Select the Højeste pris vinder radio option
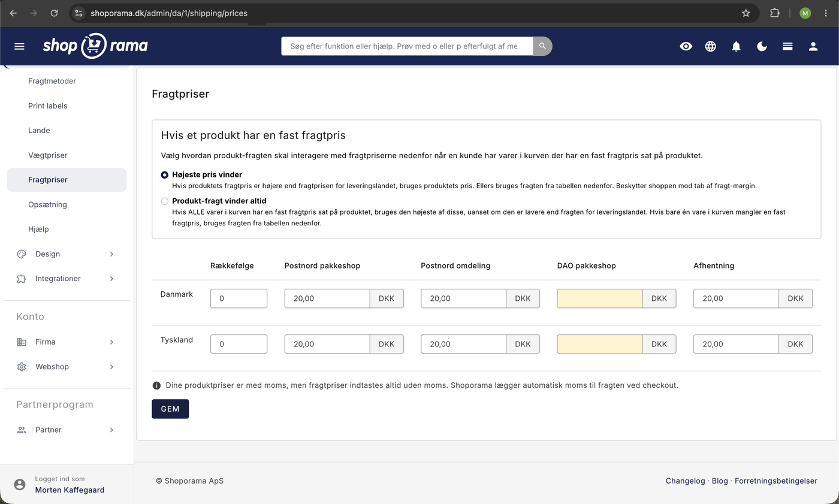Image resolution: width=839 pixels, height=504 pixels. tap(165, 175)
